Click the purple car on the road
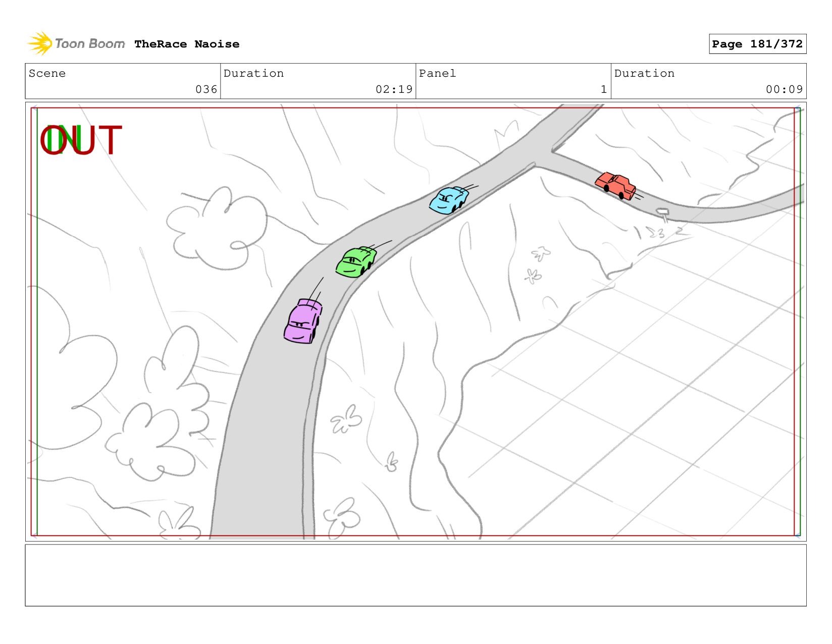The image size is (832, 644). (x=303, y=321)
